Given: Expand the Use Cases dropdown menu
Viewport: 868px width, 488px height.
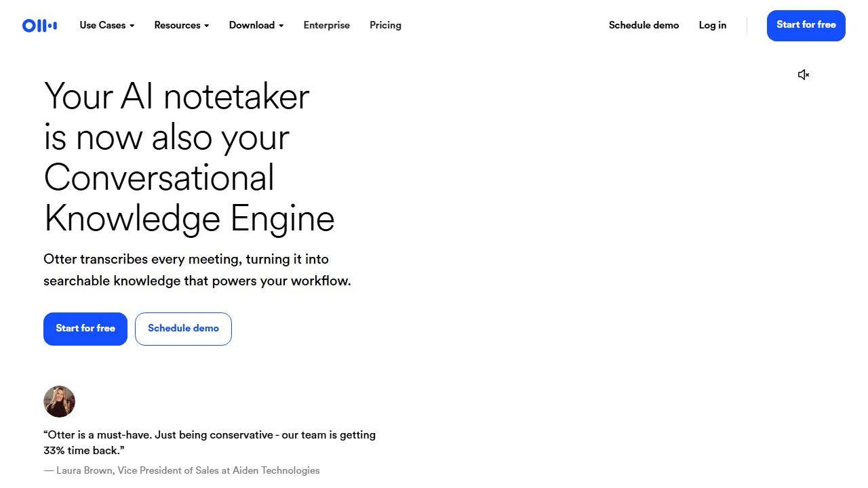Looking at the screenshot, I should click(x=107, y=25).
